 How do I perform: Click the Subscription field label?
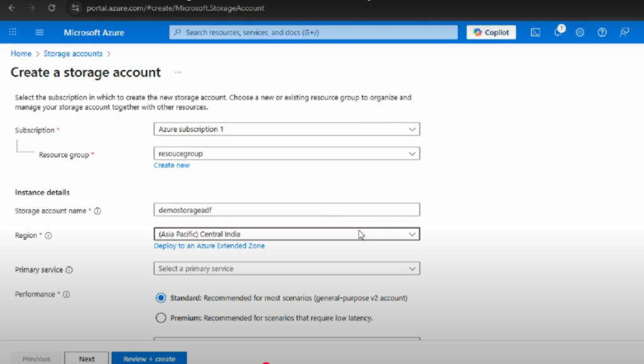point(35,130)
